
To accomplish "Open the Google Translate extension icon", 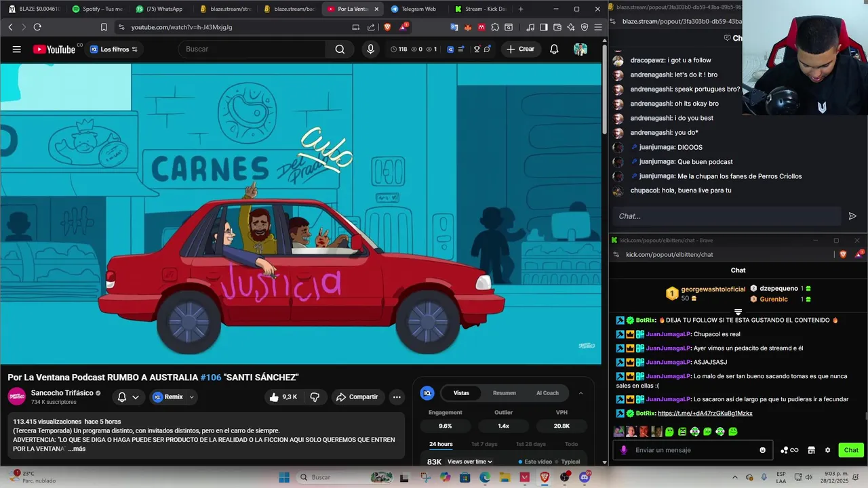I will click(x=454, y=27).
